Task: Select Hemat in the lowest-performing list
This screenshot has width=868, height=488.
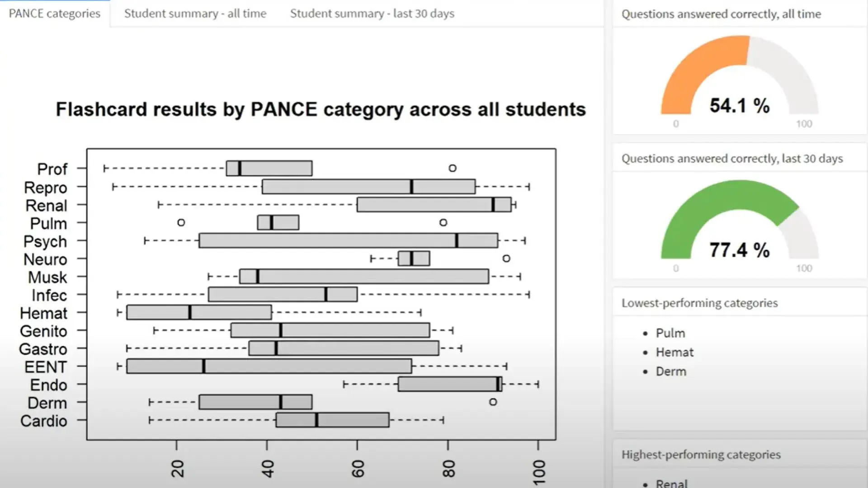Action: point(675,352)
